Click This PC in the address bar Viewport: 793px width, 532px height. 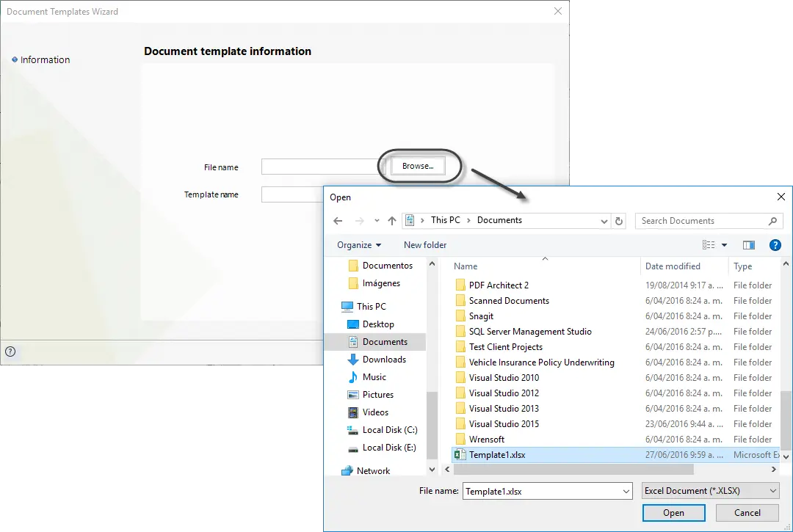(446, 220)
